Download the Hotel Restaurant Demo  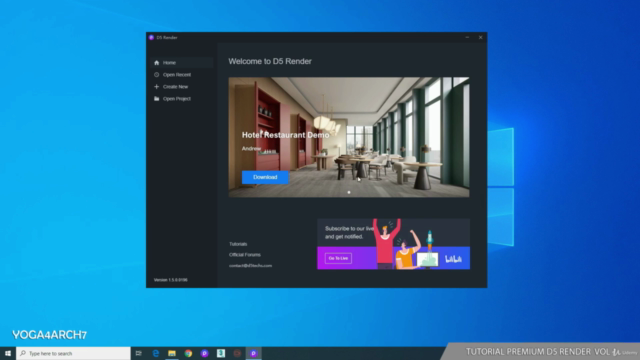pos(265,177)
